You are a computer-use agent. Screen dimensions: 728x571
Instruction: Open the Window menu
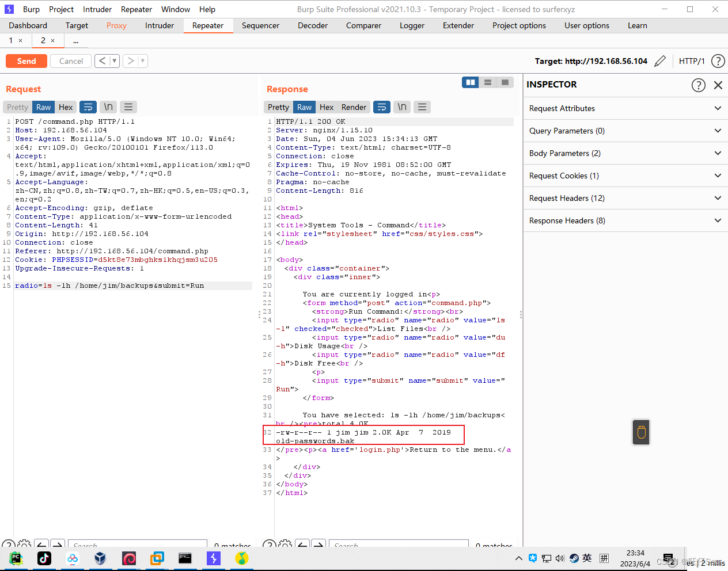176,9
